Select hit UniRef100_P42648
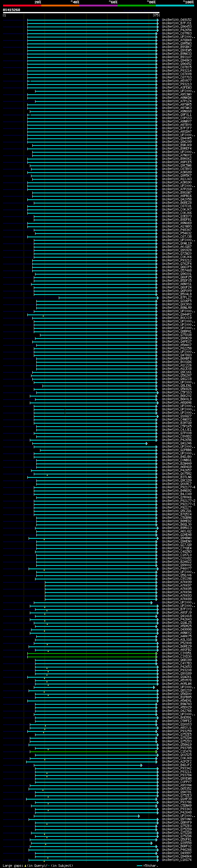Screen dimensions: 197x868 point(177,812)
